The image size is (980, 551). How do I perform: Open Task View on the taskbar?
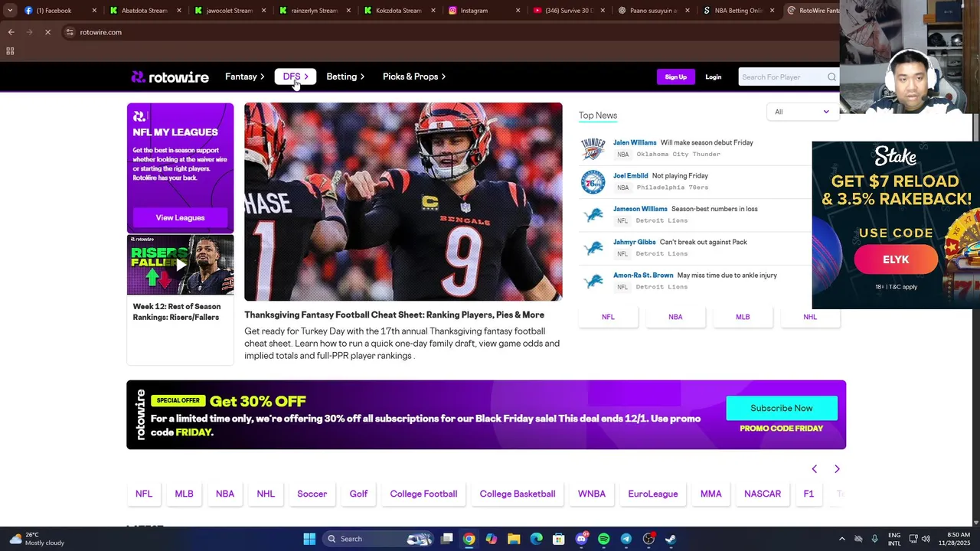pos(446,539)
